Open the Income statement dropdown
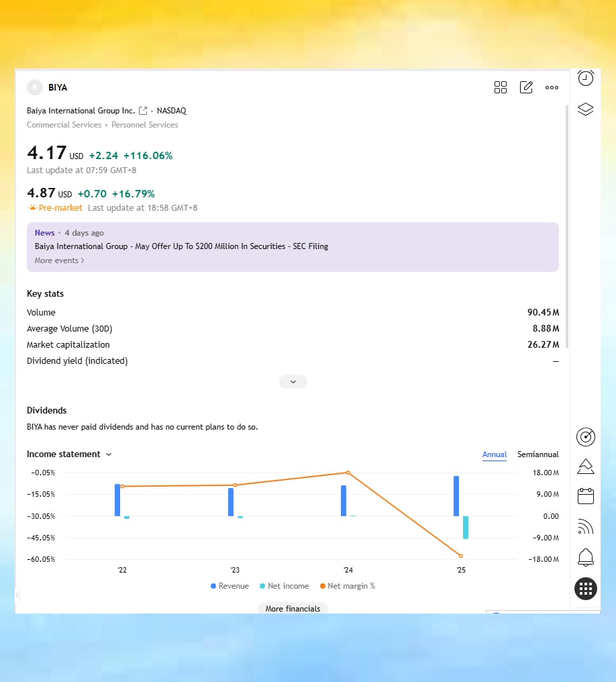Image resolution: width=616 pixels, height=682 pixels. pos(69,454)
